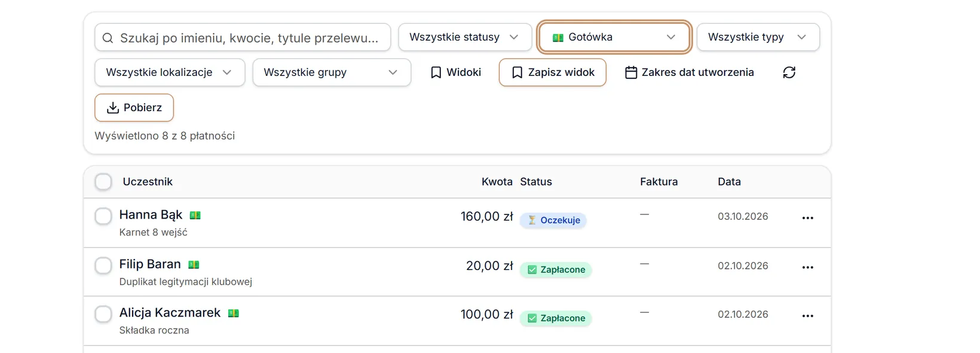Open the Gotówka payment method dropdown
980x353 pixels.
pyautogui.click(x=614, y=37)
